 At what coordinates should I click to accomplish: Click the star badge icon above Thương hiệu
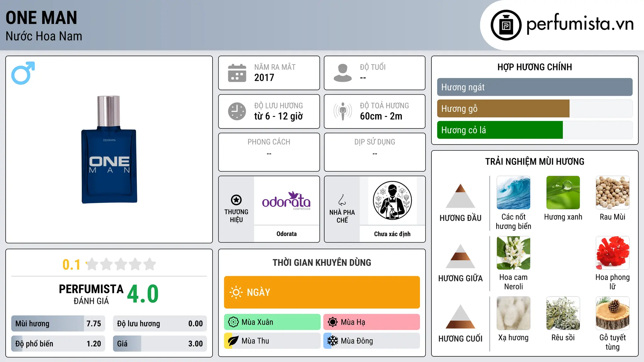(236, 200)
